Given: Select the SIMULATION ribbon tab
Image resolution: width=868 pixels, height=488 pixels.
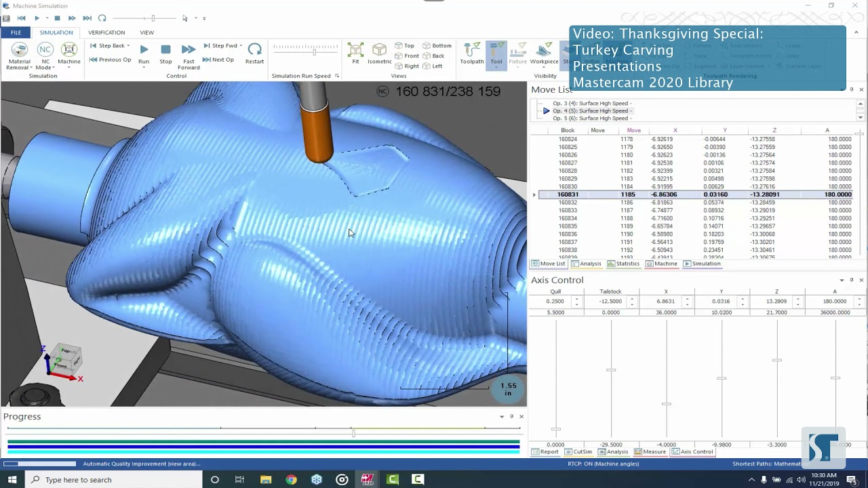Looking at the screenshot, I should pyautogui.click(x=56, y=32).
